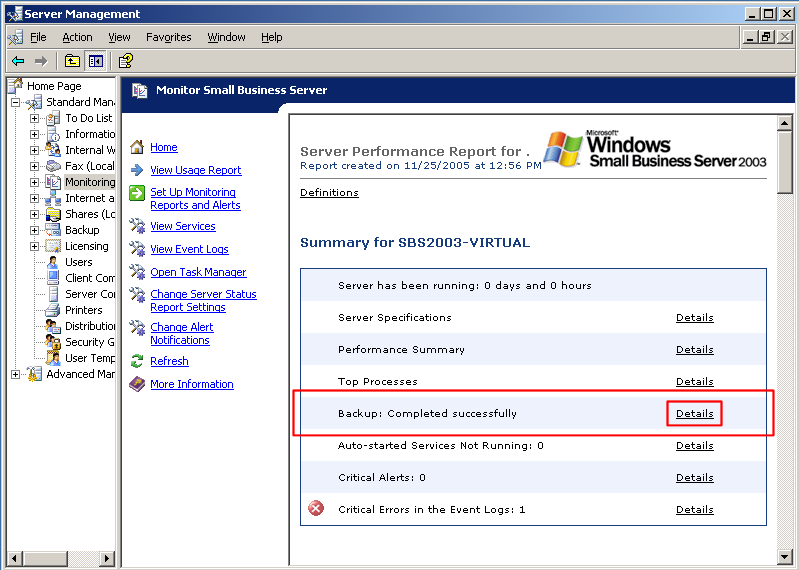Click the Monitoring tree icon
This screenshot has height=570, width=799.
pos(53,182)
